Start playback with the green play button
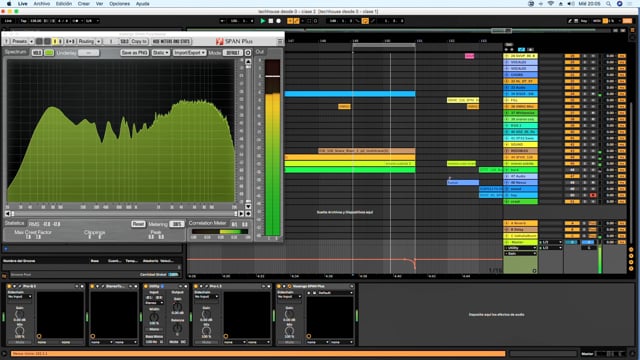 pyautogui.click(x=263, y=21)
